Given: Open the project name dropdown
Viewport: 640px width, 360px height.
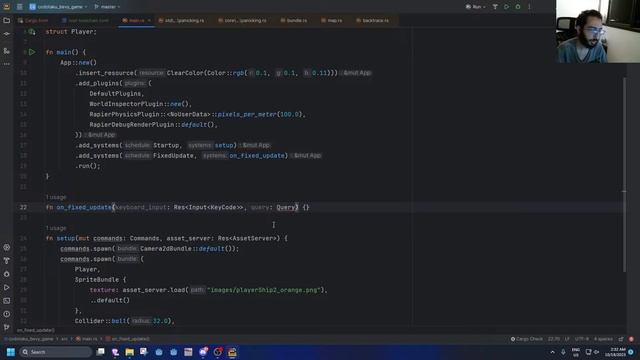Looking at the screenshot, I should [x=58, y=7].
